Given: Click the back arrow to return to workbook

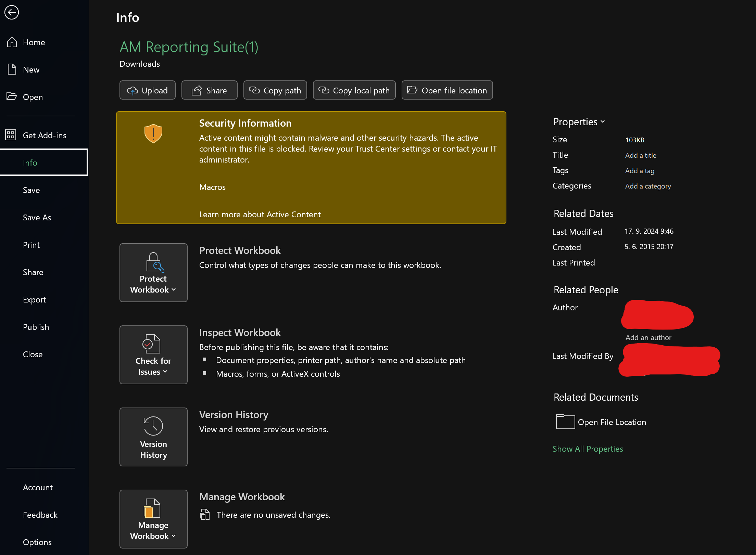Looking at the screenshot, I should click(x=12, y=13).
